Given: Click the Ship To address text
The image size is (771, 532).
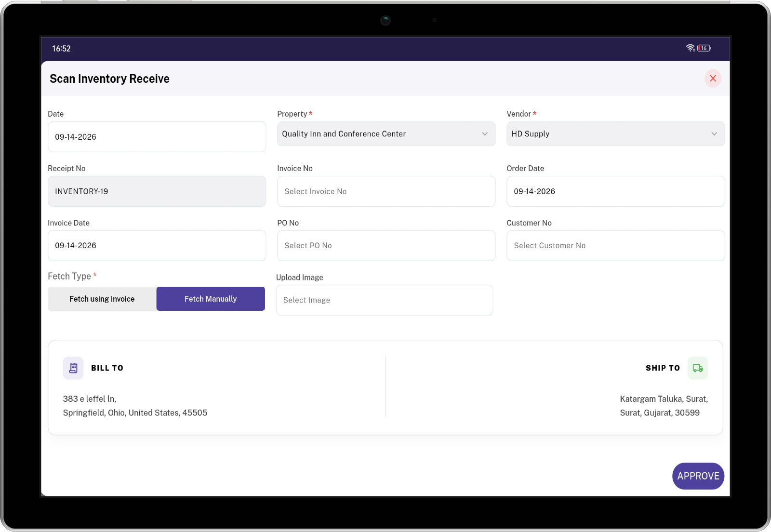Looking at the screenshot, I should 664,406.
